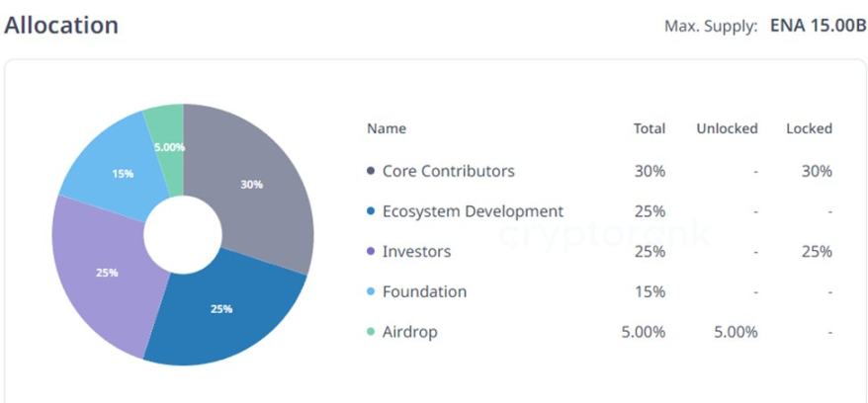
Task: Click the Investors legend dot
Action: coord(371,252)
